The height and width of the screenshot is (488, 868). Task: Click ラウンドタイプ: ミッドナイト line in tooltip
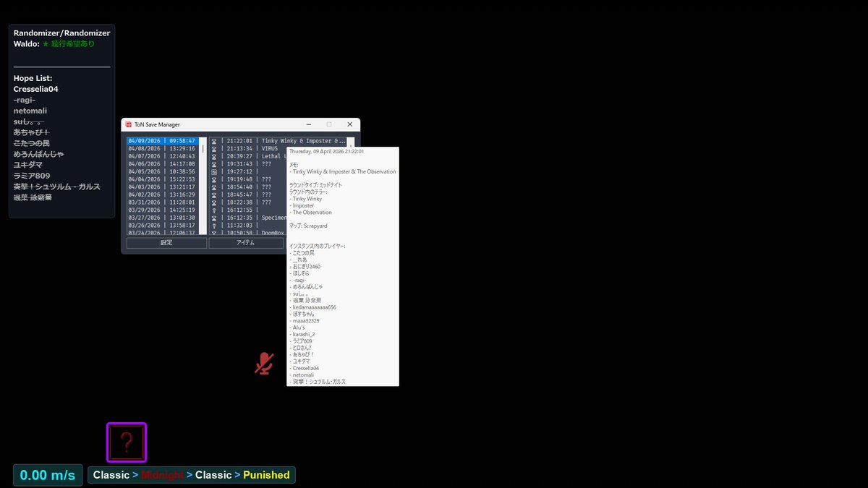point(315,185)
